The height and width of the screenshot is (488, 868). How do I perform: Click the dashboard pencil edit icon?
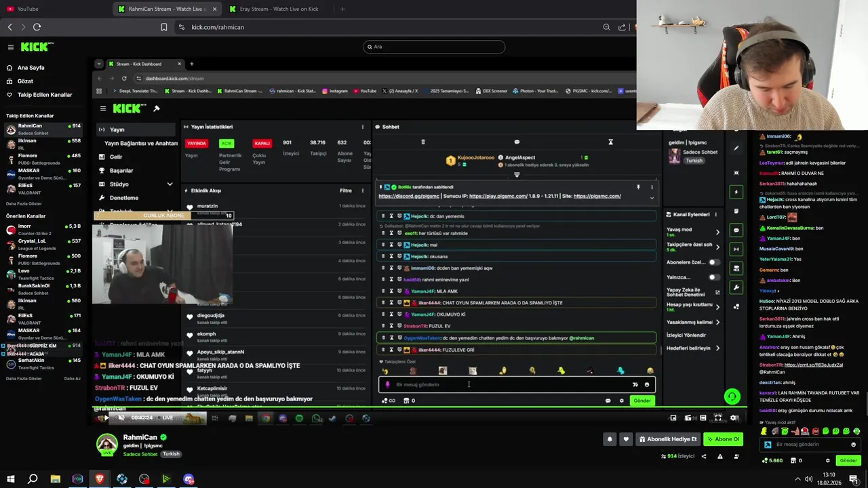(x=736, y=148)
